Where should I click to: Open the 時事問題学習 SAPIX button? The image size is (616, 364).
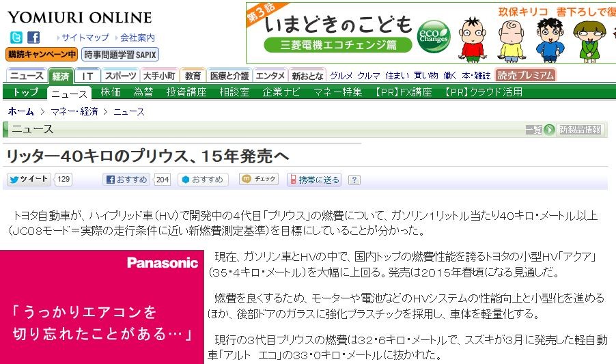coord(120,55)
